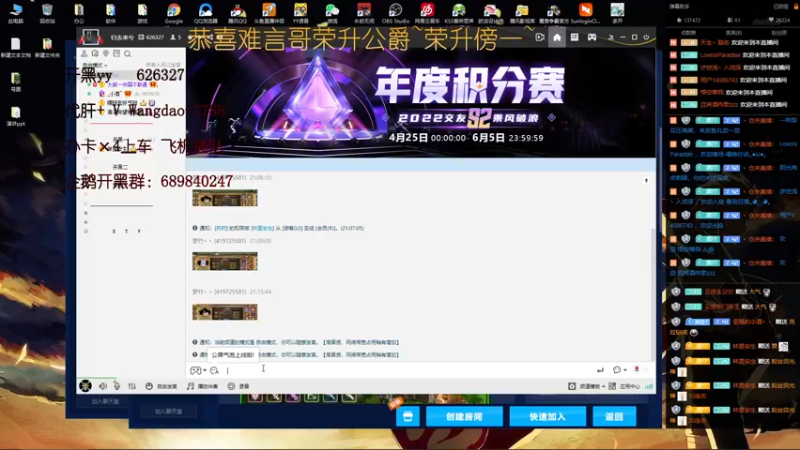Open YY Voice desktop shortcut
This screenshot has width=800, height=450.
coord(301,13)
